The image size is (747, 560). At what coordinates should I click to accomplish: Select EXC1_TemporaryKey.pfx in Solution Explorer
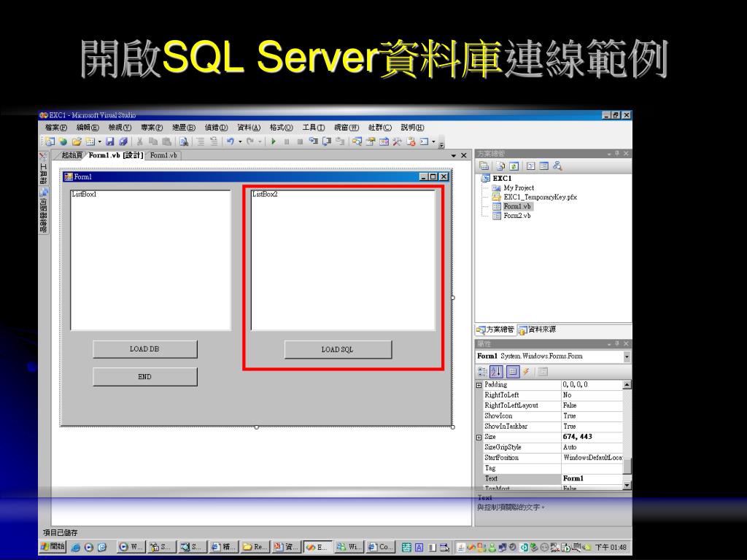pos(541,197)
